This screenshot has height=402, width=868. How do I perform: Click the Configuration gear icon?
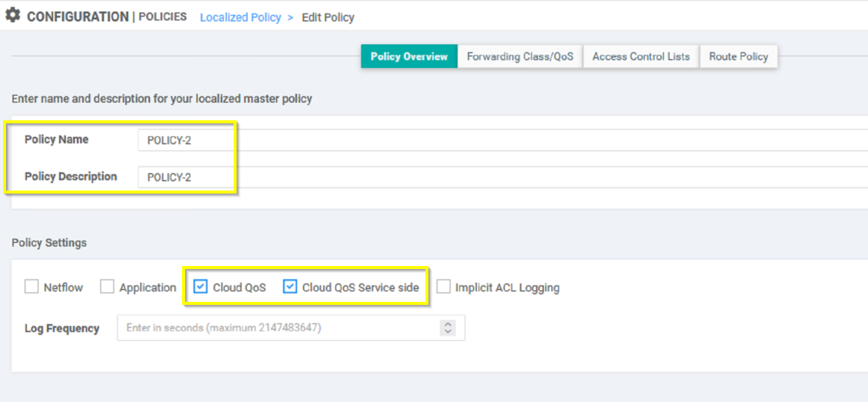12,16
